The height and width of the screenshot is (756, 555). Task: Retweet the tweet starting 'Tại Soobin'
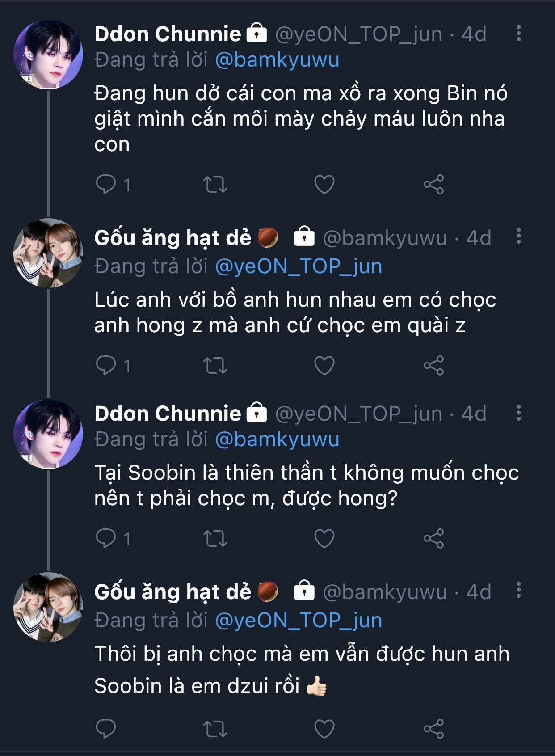pos(215,538)
